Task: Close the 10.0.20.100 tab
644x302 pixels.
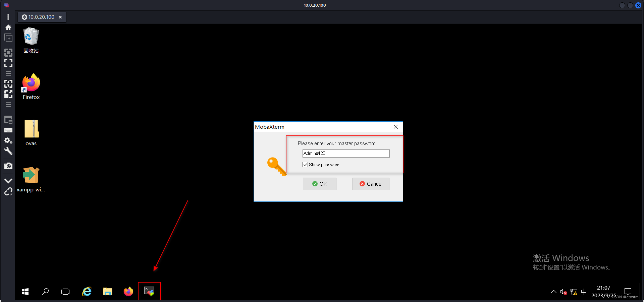Action: pyautogui.click(x=60, y=17)
